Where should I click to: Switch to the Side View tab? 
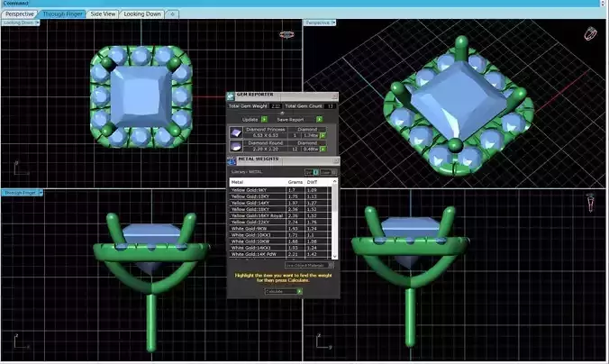coord(103,14)
